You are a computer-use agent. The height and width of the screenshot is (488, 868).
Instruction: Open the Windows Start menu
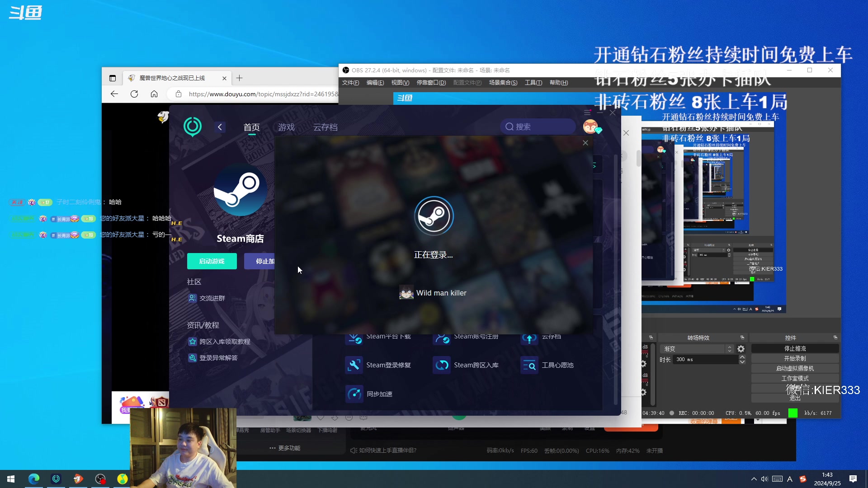coord(11,479)
